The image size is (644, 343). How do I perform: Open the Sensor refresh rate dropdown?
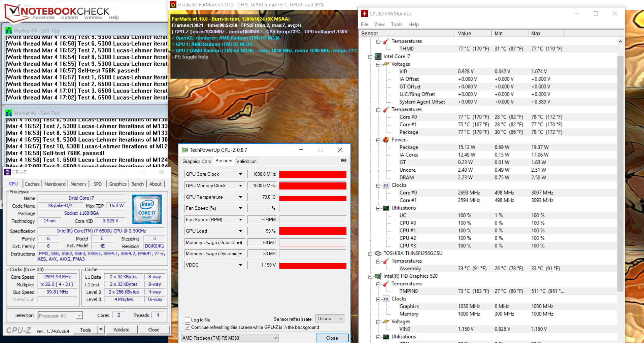[330, 318]
